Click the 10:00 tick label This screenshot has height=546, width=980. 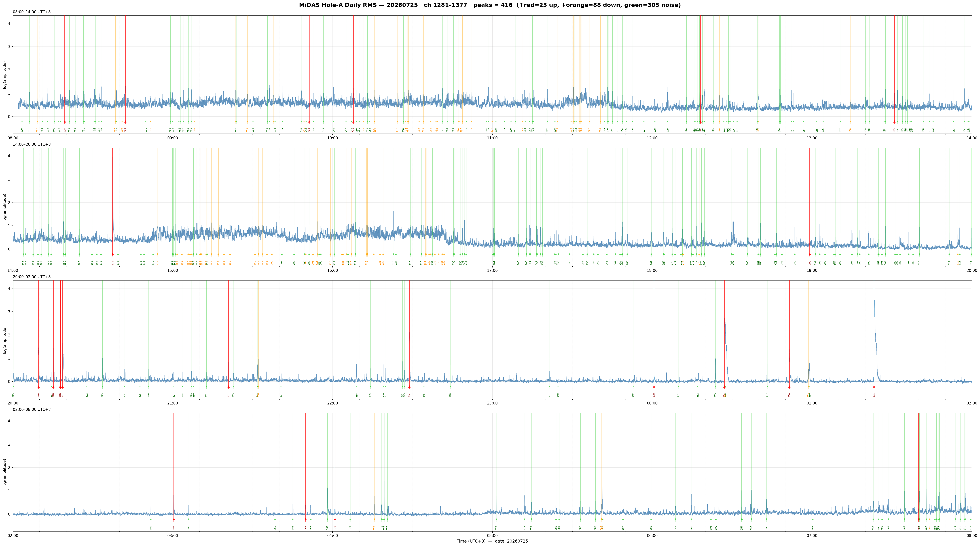[x=333, y=138]
